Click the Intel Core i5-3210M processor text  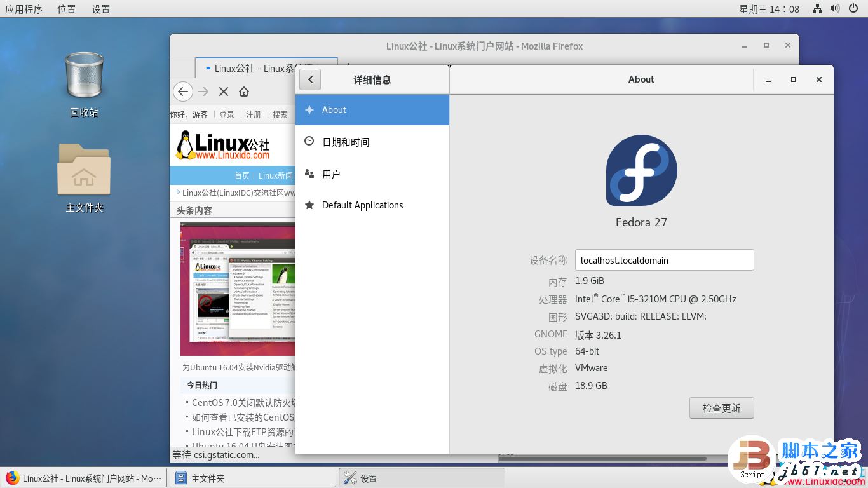tap(656, 299)
